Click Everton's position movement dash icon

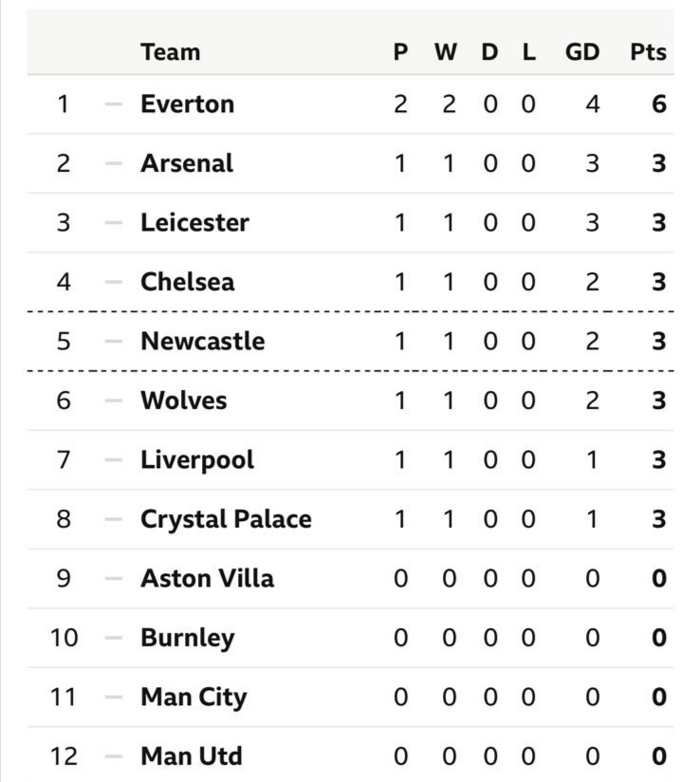(x=113, y=103)
